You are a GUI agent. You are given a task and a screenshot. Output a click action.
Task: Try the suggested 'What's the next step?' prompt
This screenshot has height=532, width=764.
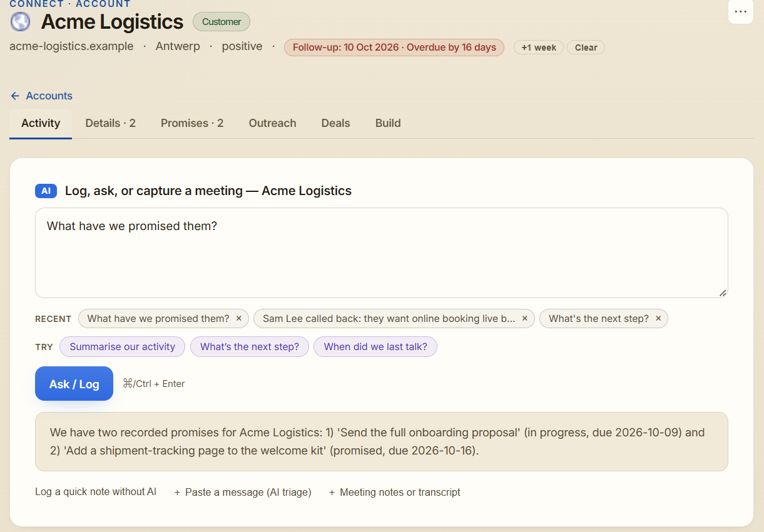[249, 347]
